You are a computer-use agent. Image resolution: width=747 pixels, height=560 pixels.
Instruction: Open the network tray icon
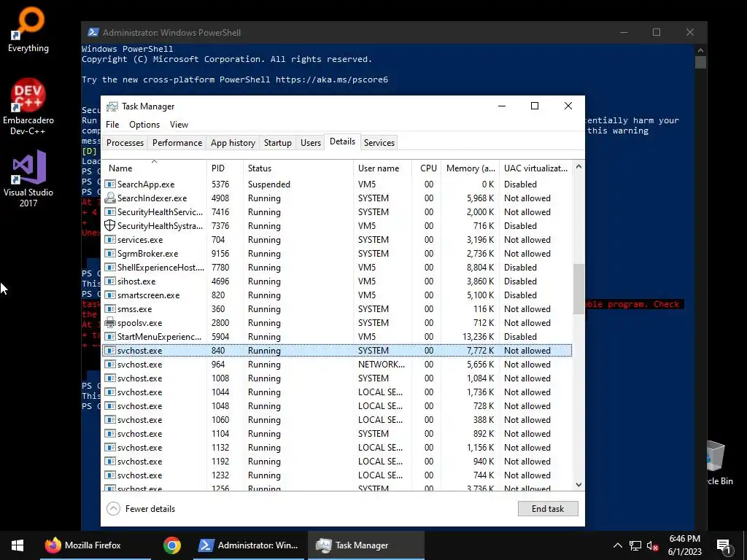(x=635, y=545)
